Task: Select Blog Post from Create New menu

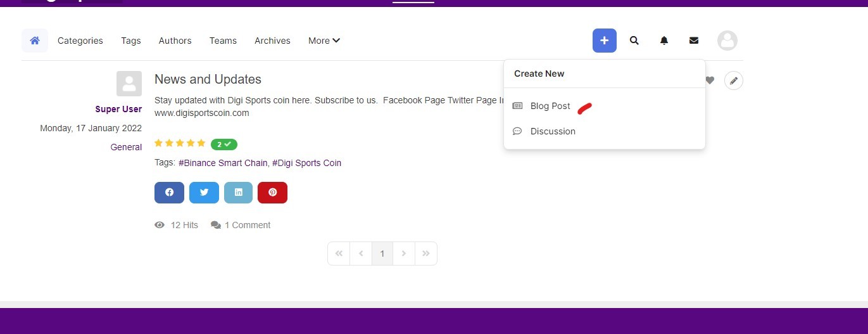Action: click(x=550, y=106)
